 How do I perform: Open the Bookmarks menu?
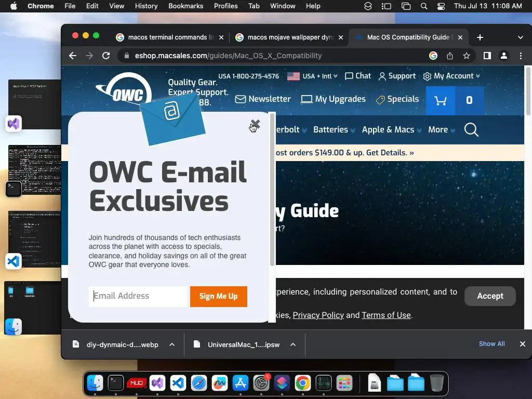(x=185, y=6)
